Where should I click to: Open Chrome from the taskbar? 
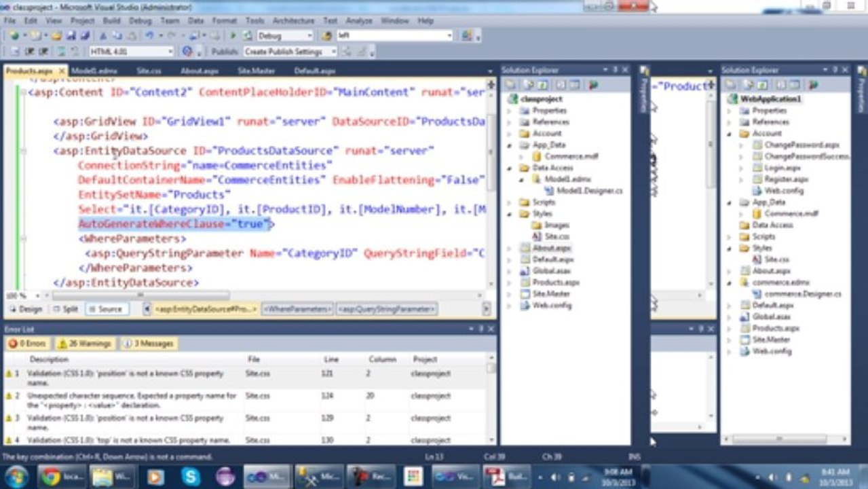[x=62, y=477]
